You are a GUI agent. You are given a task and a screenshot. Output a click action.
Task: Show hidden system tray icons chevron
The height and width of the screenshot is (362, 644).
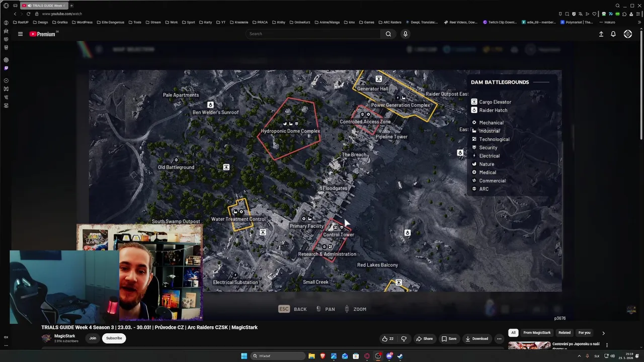[579, 356]
